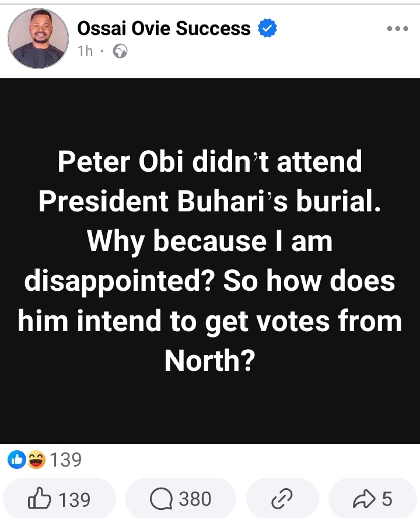Click the thumbs-up icon to like the post
This screenshot has width=420, height=518.
click(40, 499)
